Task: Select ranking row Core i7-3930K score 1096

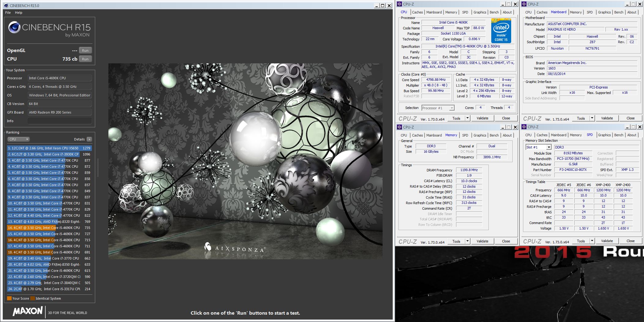Action: pos(49,154)
